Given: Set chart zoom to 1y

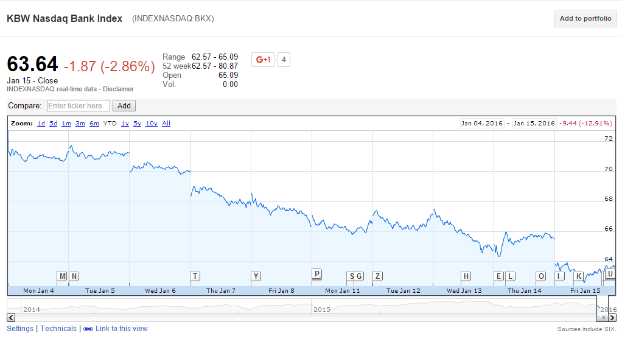Looking at the screenshot, I should pos(125,124).
